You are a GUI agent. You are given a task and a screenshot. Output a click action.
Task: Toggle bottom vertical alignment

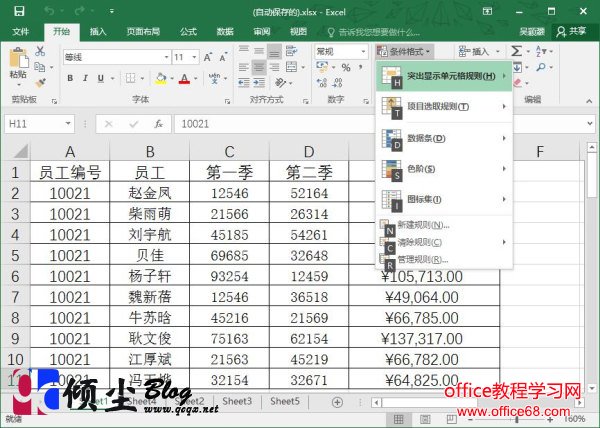click(x=274, y=52)
